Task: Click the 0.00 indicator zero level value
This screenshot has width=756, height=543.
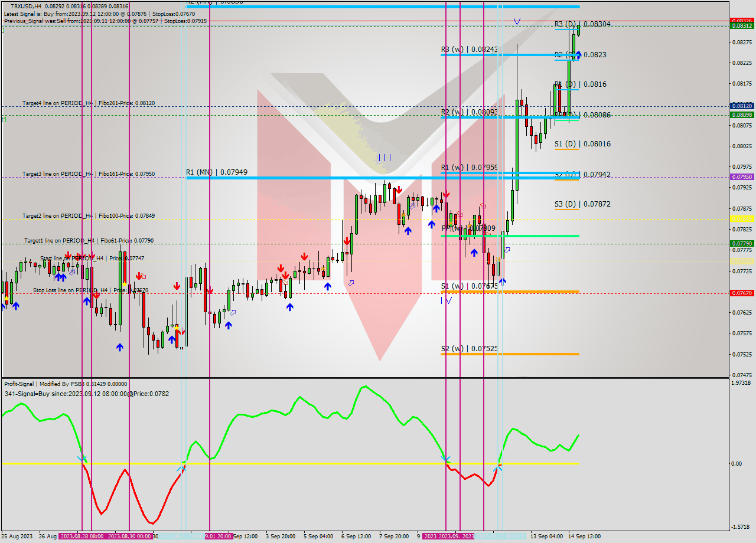Action: 737,463
